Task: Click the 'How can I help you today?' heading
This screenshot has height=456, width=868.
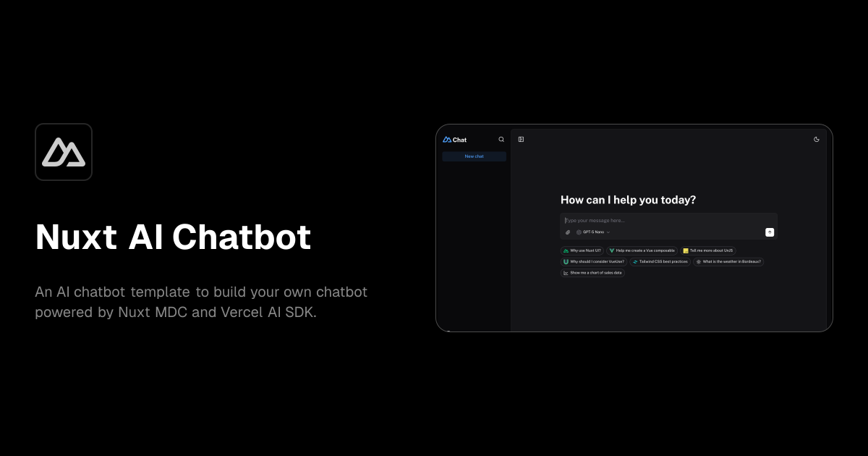Action: 629,200
